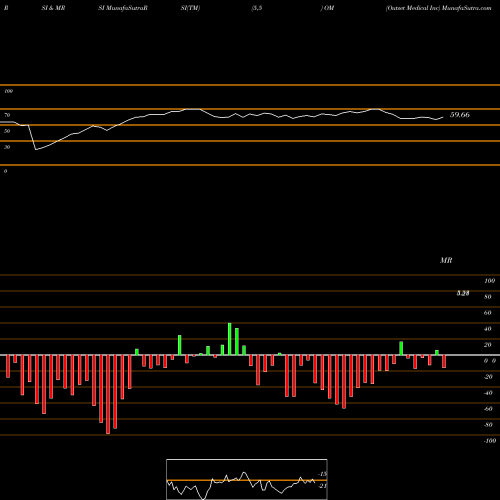Click the tallest green MR histogram bar

point(230,339)
